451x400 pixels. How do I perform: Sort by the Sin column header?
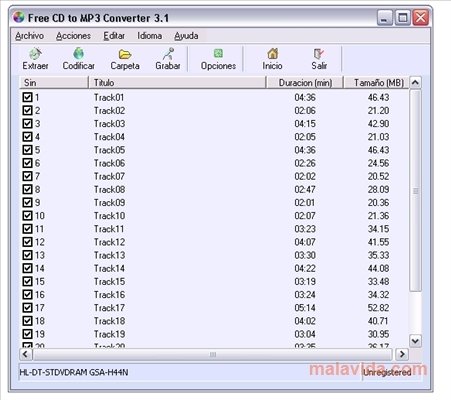(54, 82)
